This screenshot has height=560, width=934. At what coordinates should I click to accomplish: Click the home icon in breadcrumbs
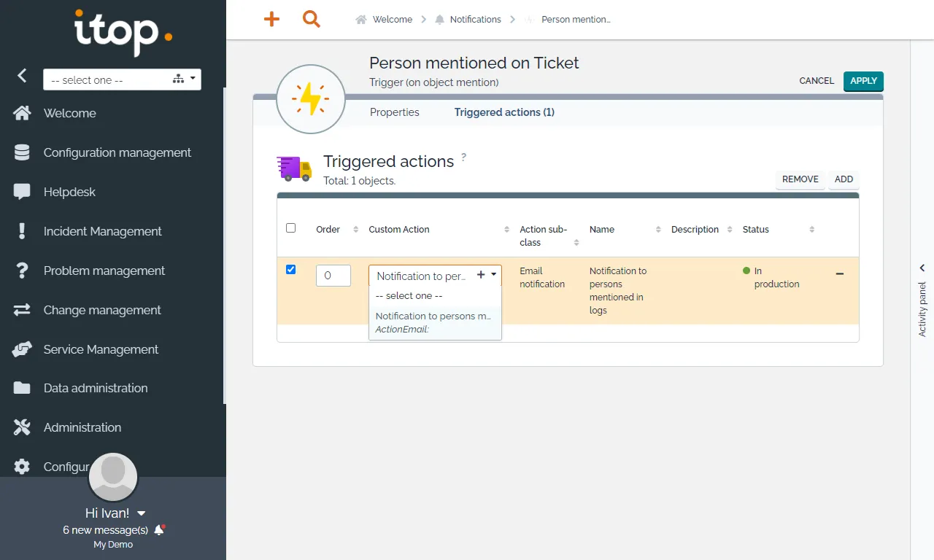pos(361,20)
